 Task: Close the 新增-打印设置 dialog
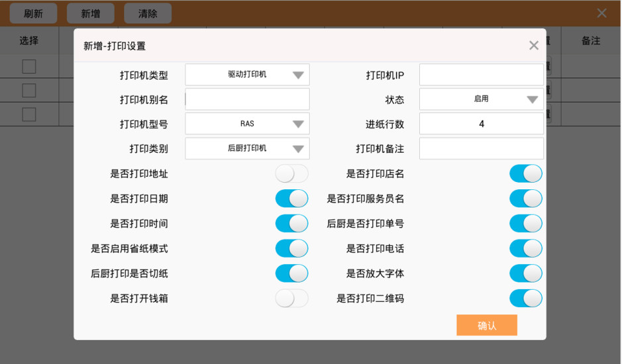[533, 46]
